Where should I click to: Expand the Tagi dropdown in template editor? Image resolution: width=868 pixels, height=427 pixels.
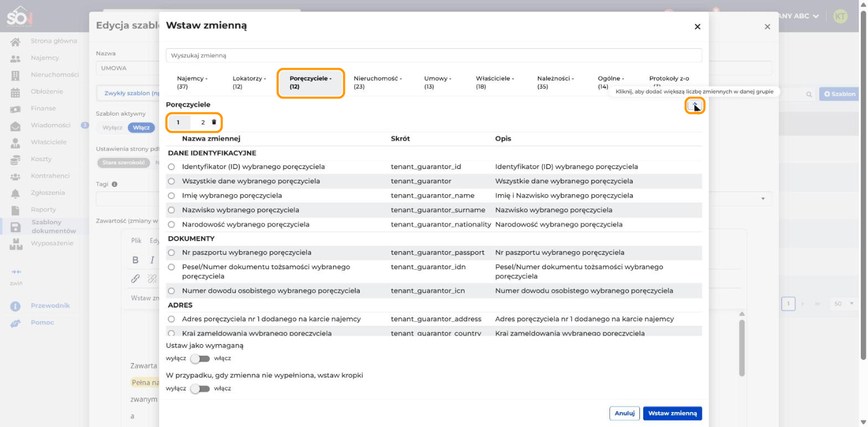pyautogui.click(x=763, y=199)
